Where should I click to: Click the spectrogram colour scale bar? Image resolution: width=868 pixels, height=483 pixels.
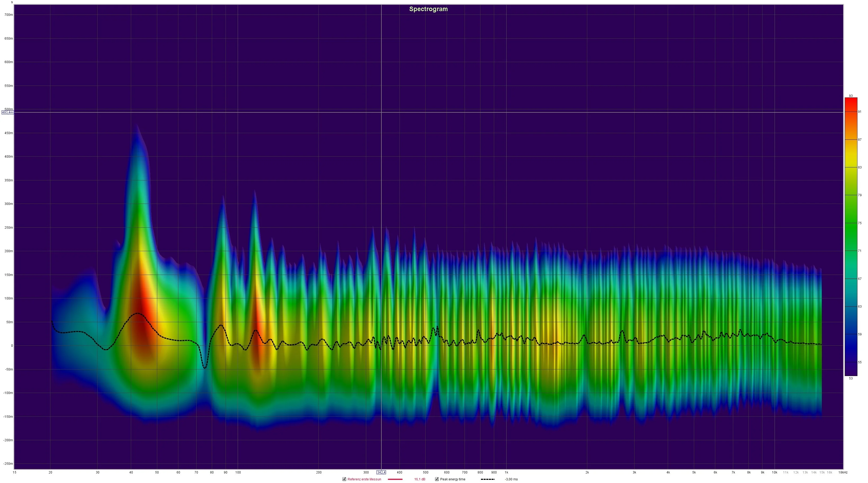pyautogui.click(x=851, y=237)
